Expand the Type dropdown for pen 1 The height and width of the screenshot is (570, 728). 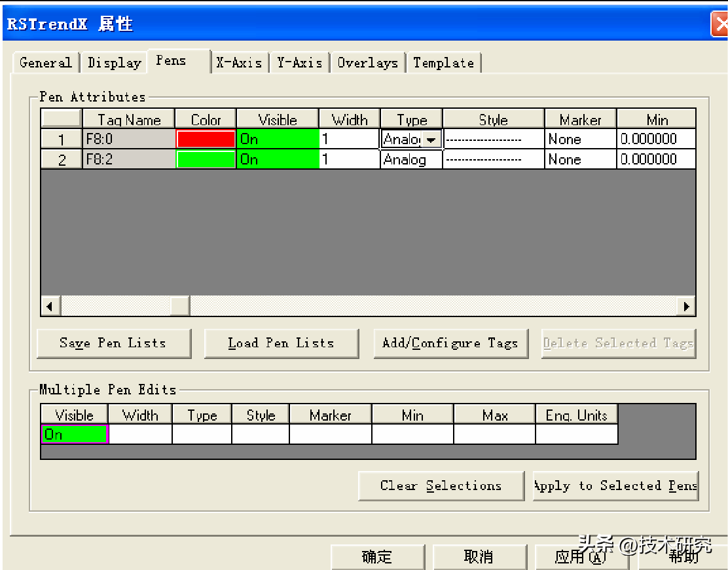[x=431, y=140]
